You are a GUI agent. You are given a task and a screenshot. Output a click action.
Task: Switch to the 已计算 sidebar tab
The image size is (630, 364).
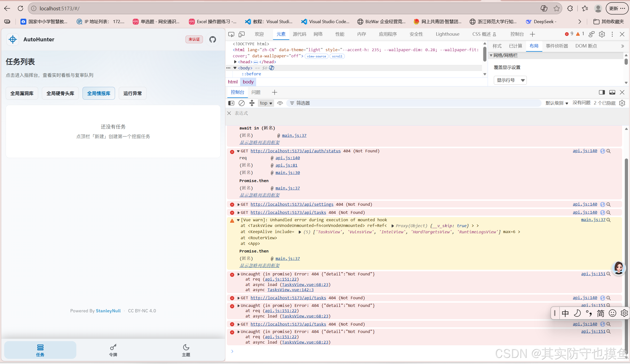515,46
